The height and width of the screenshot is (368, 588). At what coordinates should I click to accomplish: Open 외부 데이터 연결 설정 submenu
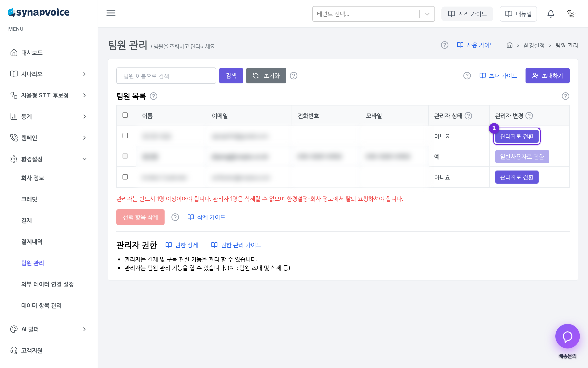47,284
